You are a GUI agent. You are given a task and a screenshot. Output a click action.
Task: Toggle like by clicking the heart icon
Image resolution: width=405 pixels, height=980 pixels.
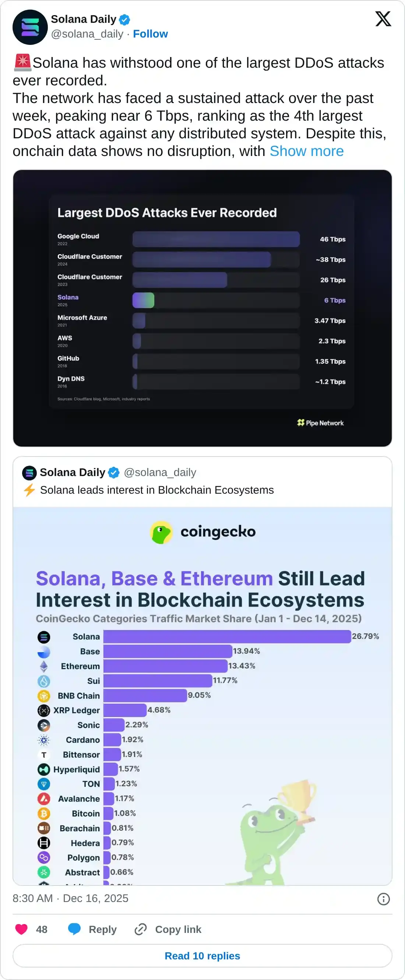click(21, 930)
